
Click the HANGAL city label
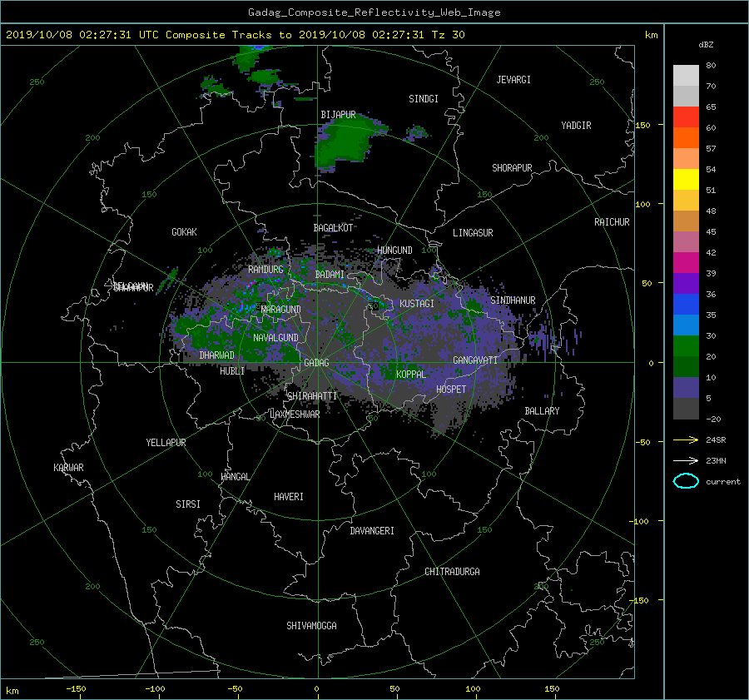[x=235, y=477]
